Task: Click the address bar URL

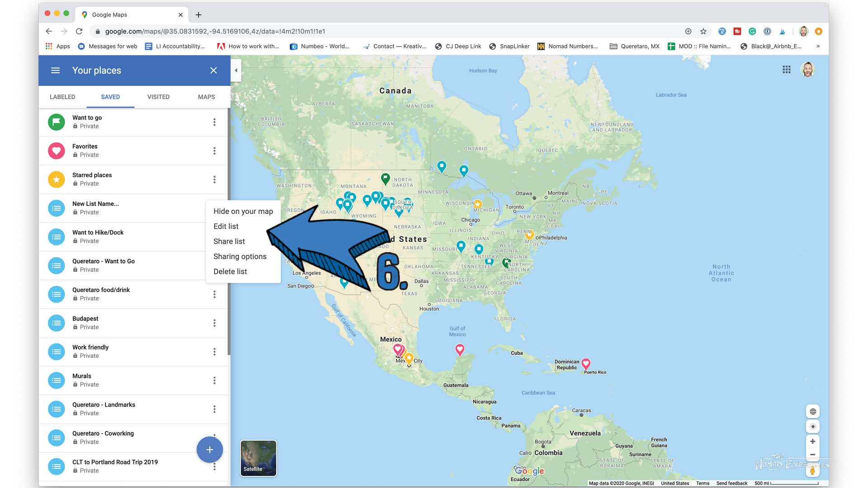Action: pyautogui.click(x=215, y=31)
